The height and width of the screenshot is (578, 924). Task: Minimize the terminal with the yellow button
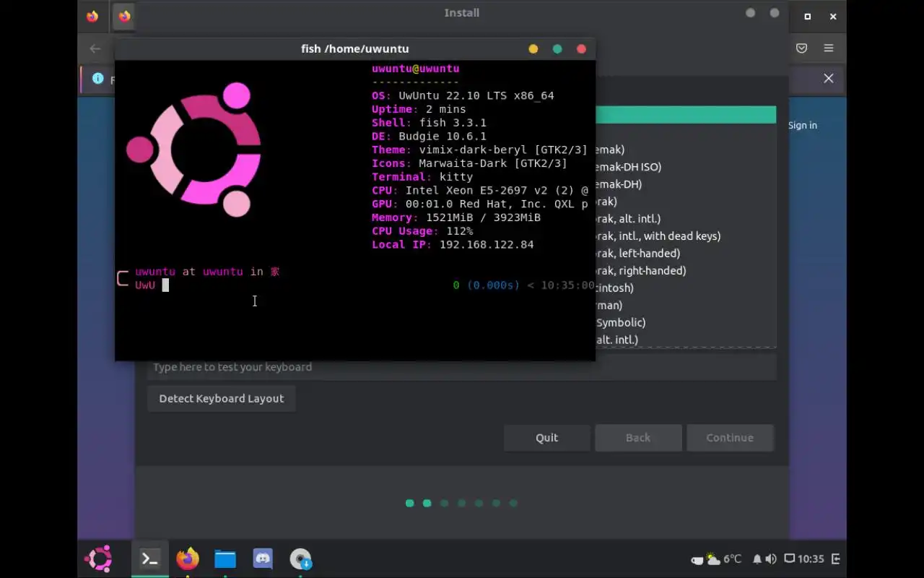[533, 49]
